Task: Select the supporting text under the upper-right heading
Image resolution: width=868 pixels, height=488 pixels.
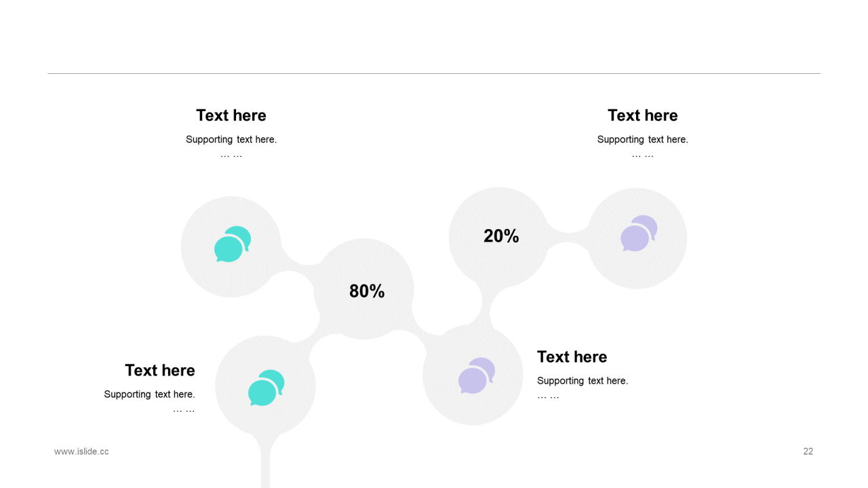Action: pos(642,140)
